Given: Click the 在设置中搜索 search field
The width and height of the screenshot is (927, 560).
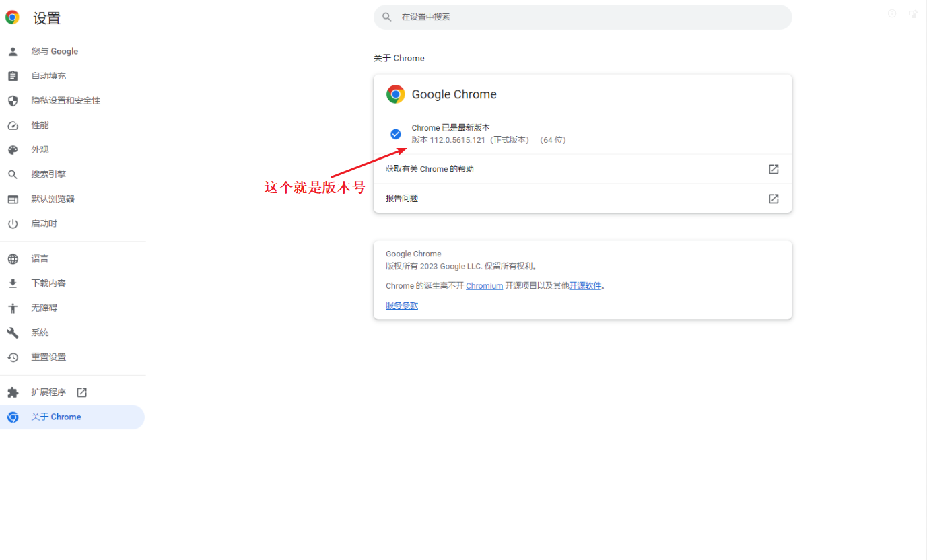Looking at the screenshot, I should pyautogui.click(x=582, y=16).
